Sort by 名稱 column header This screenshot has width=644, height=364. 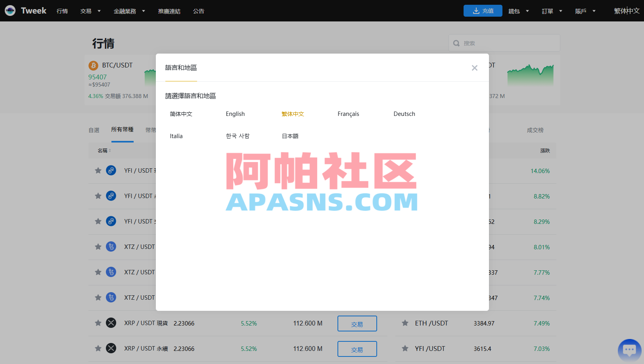[104, 150]
